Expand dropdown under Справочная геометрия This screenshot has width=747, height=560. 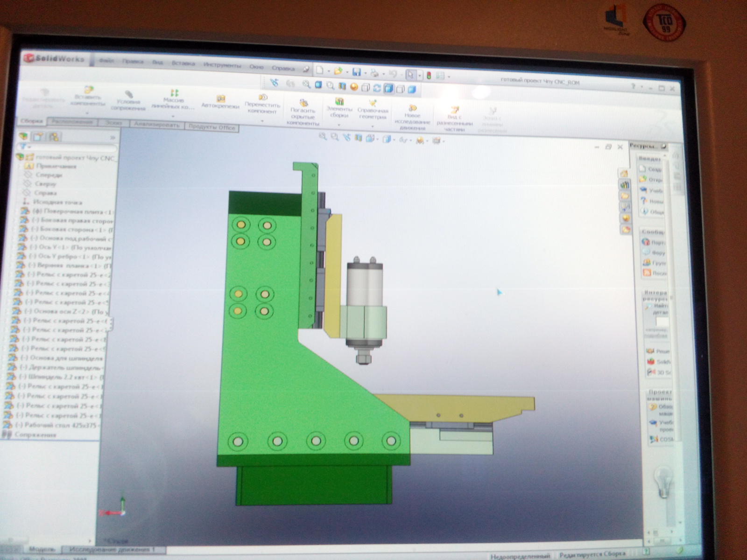point(372,126)
